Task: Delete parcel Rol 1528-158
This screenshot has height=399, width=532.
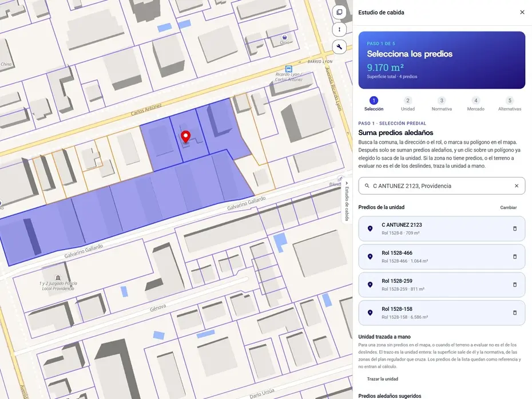Action: click(x=515, y=313)
